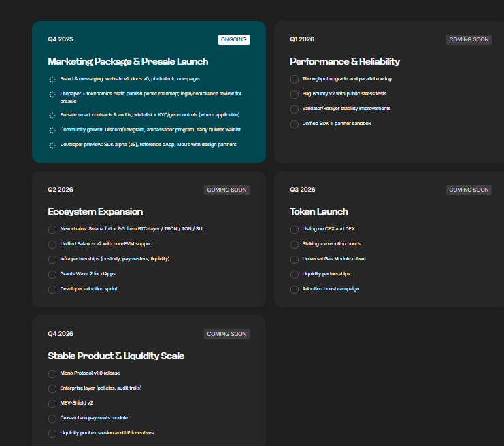
Task: Click the text 'MEV-Shield v2'
Action: 76,402
